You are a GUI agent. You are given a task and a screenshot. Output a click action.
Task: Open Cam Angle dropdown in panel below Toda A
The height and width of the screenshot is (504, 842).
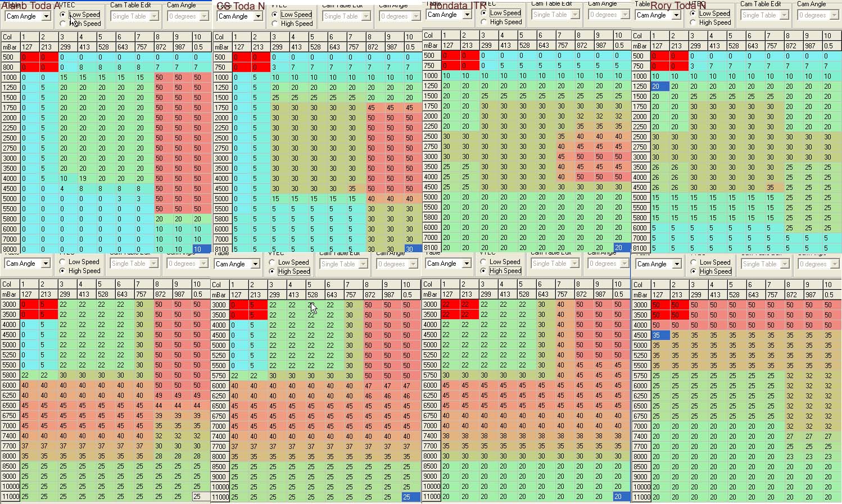pos(28,264)
